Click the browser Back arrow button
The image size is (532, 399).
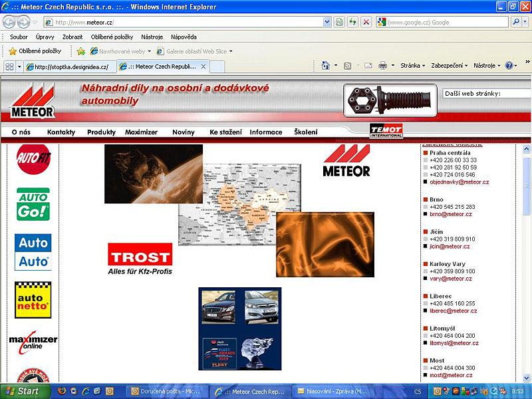(9, 23)
